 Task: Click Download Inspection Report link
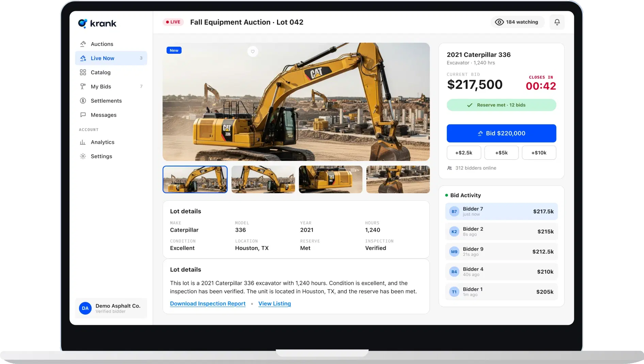click(208, 304)
